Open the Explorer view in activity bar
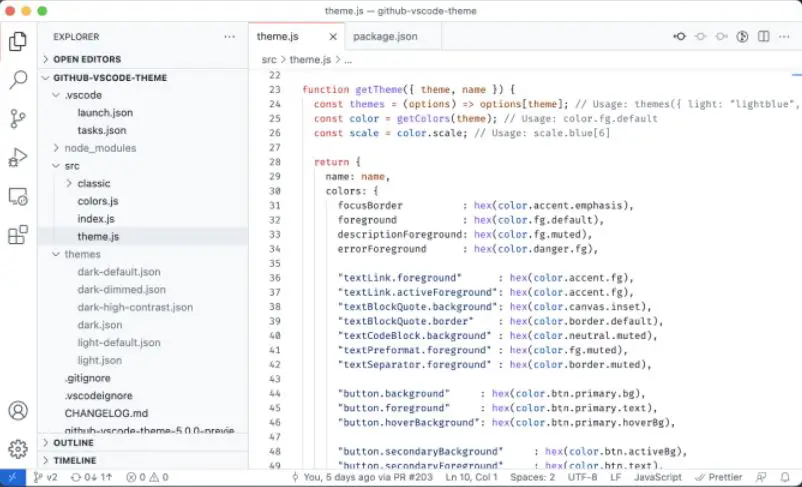Viewport: 802px width, 487px height. [x=18, y=41]
